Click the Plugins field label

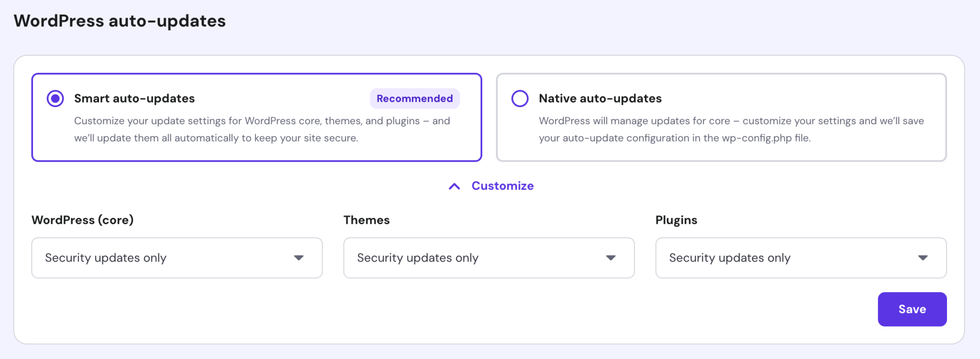click(x=676, y=220)
